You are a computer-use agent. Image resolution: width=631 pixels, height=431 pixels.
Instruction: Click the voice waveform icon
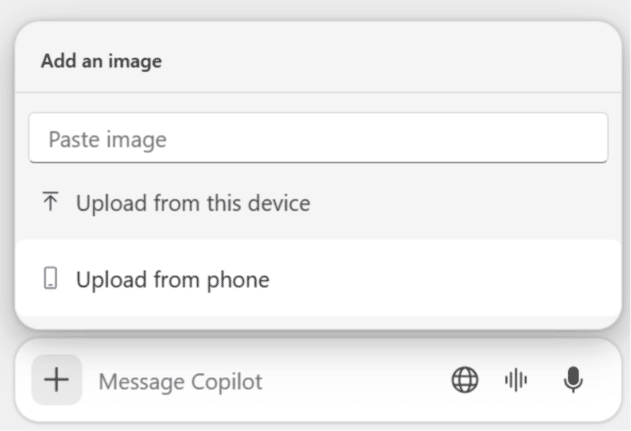tap(516, 380)
